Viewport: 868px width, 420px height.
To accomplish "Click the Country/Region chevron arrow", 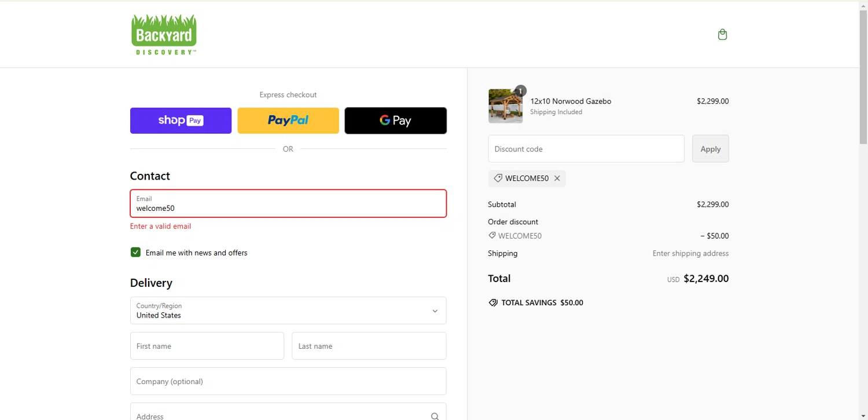I will pyautogui.click(x=435, y=311).
